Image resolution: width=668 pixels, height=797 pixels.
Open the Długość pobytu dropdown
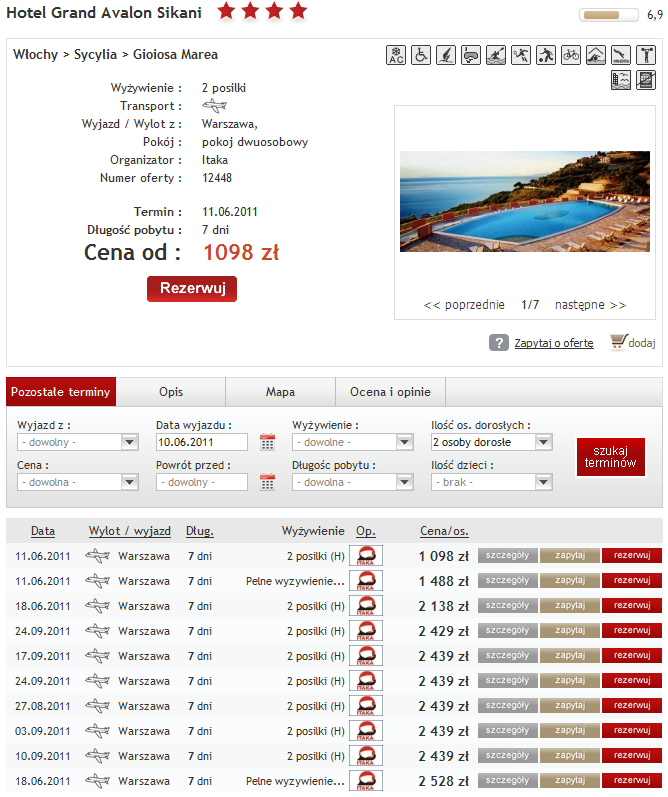[353, 482]
